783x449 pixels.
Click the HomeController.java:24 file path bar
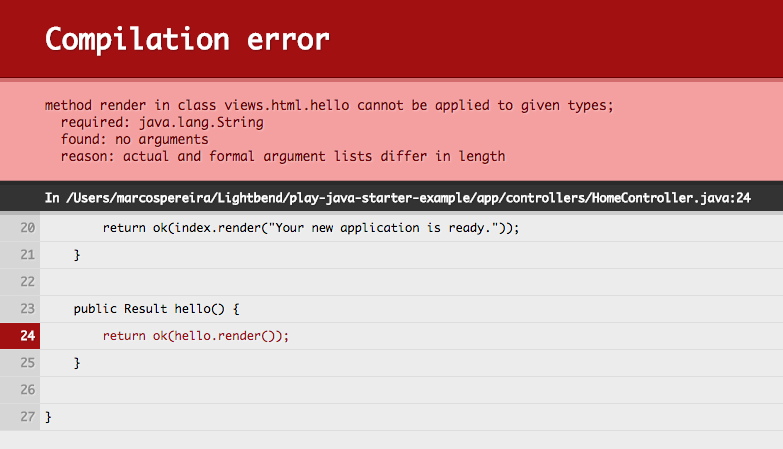[397, 198]
